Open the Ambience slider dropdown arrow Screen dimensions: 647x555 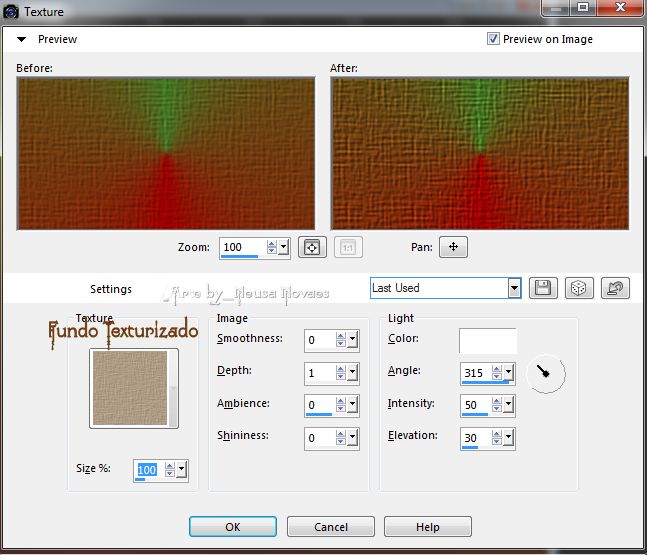click(x=352, y=405)
